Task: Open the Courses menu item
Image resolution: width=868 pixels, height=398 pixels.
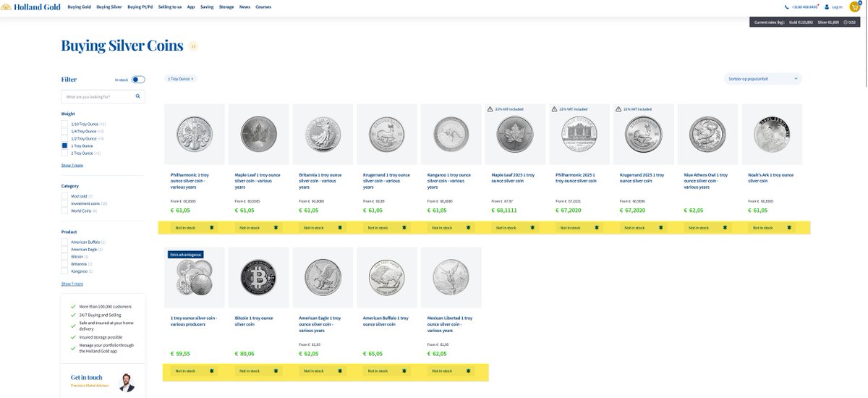Action: point(263,7)
